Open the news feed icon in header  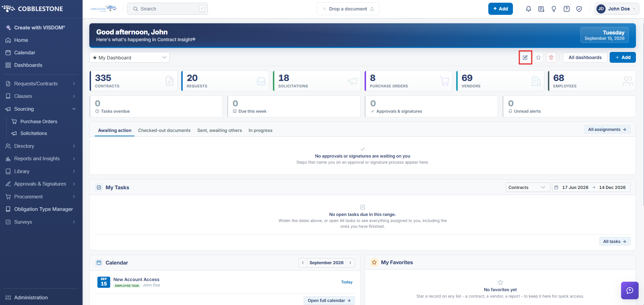coord(541,9)
